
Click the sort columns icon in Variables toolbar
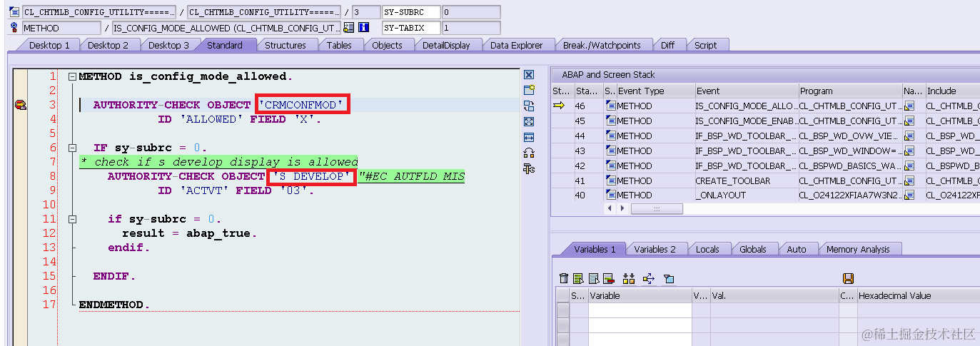(629, 278)
